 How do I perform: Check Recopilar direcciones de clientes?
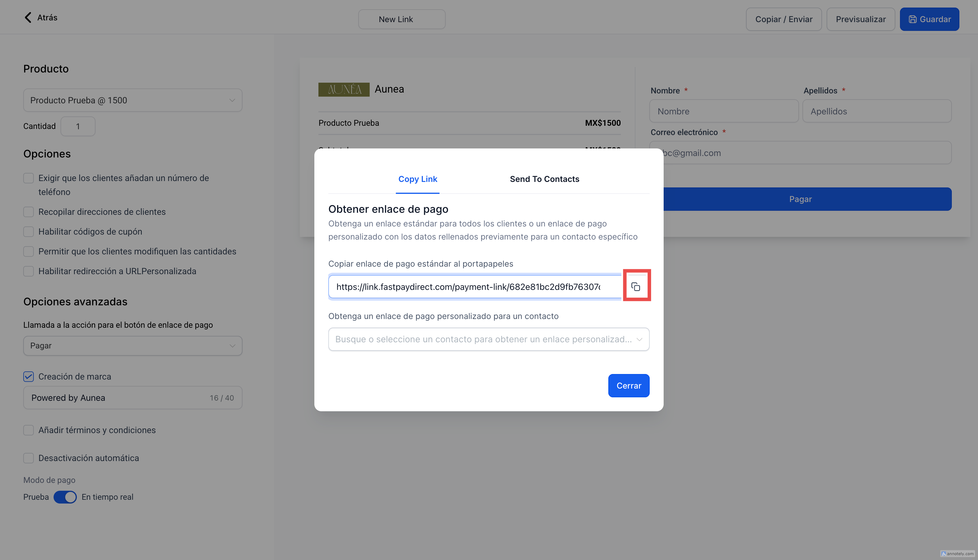click(x=29, y=212)
